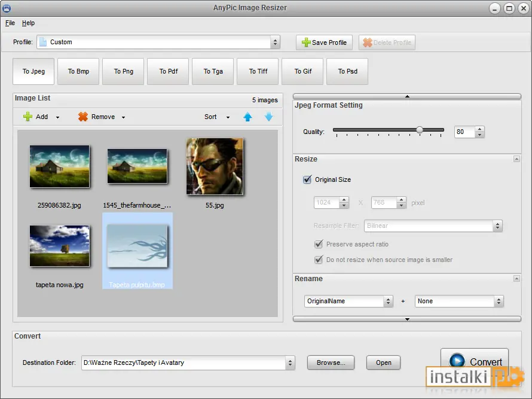Close the AnyPic Image Resizer window

[524, 8]
